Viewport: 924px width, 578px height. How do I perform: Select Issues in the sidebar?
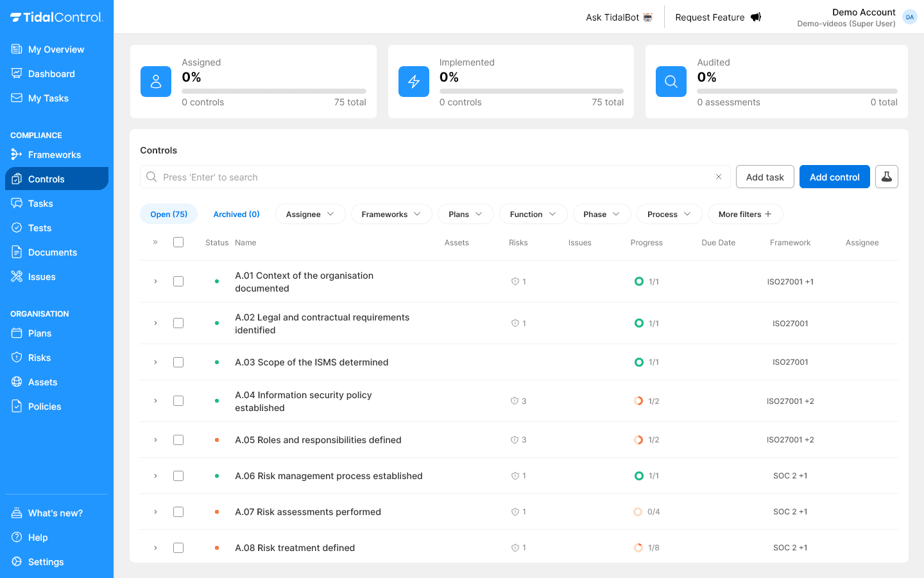click(x=42, y=276)
